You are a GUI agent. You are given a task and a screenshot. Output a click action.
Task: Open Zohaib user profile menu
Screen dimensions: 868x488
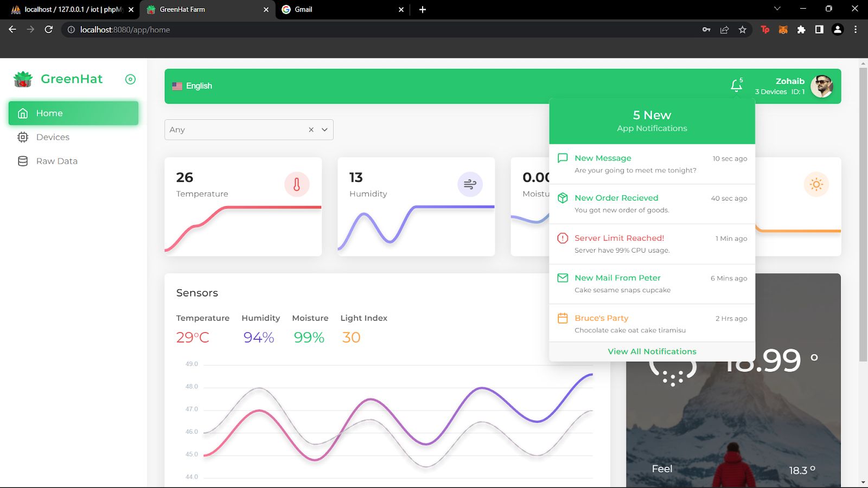[821, 86]
